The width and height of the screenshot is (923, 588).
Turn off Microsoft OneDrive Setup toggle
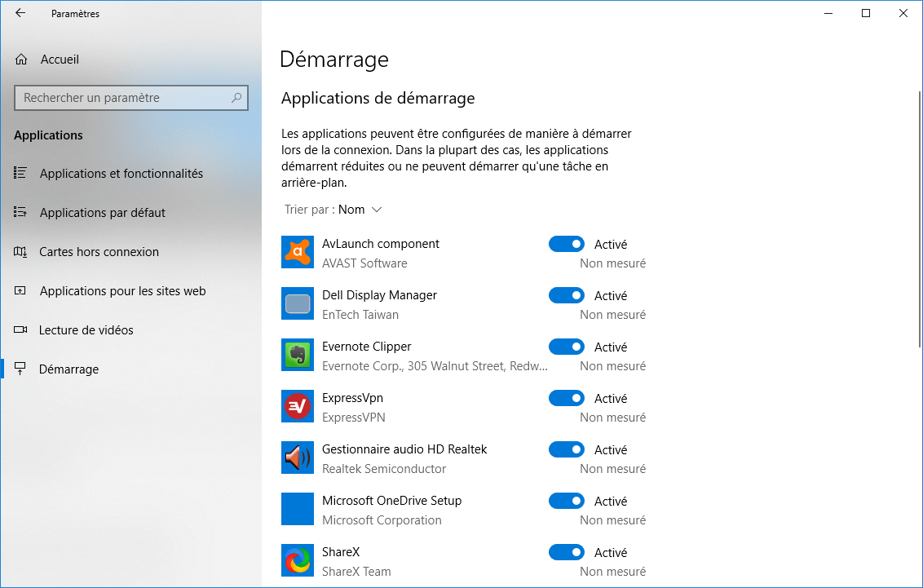coord(567,500)
